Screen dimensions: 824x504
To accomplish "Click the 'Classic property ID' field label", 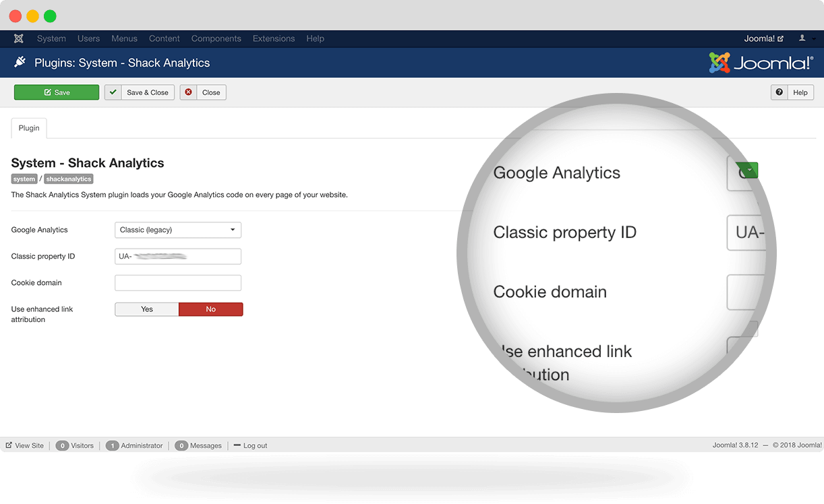I will click(43, 256).
